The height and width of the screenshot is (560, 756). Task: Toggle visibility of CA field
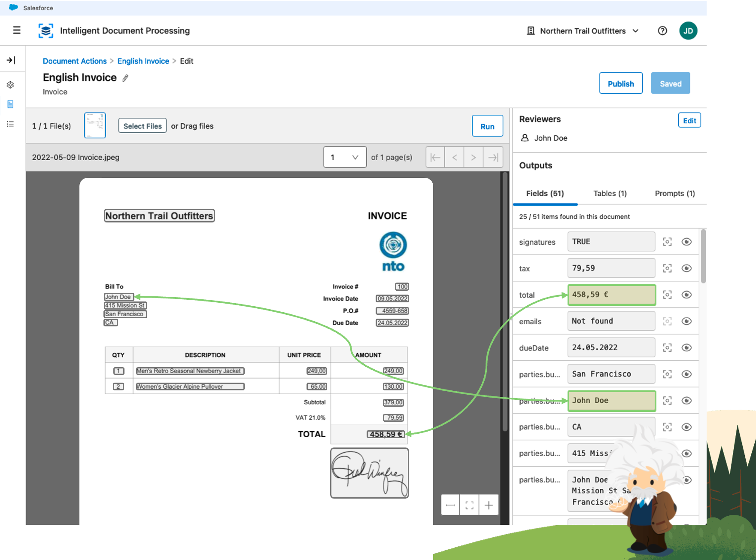[686, 427]
